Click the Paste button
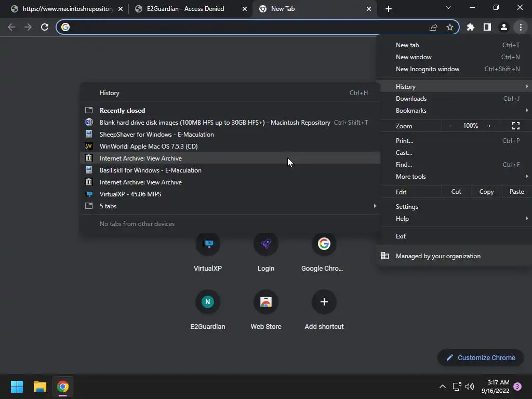532x399 pixels. point(516,192)
